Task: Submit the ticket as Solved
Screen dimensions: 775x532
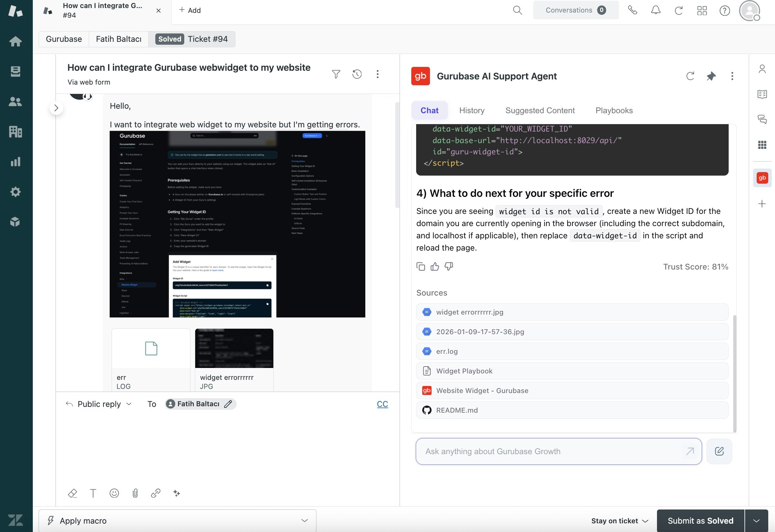Action: (700, 520)
